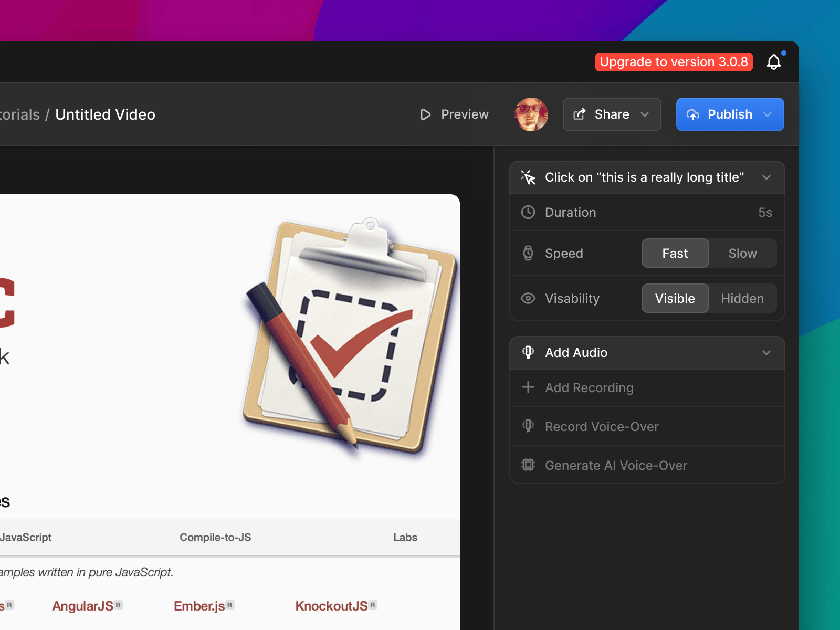840x630 pixels.
Task: Collapse the Click step panel chevron
Action: pyautogui.click(x=766, y=177)
